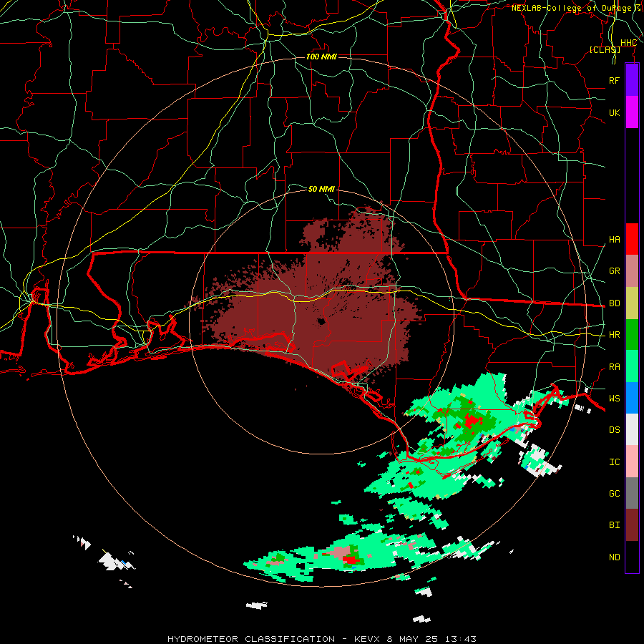Screen dimensions: 644x644
Task: Click the purple RF legend color swatch
Action: click(x=632, y=80)
